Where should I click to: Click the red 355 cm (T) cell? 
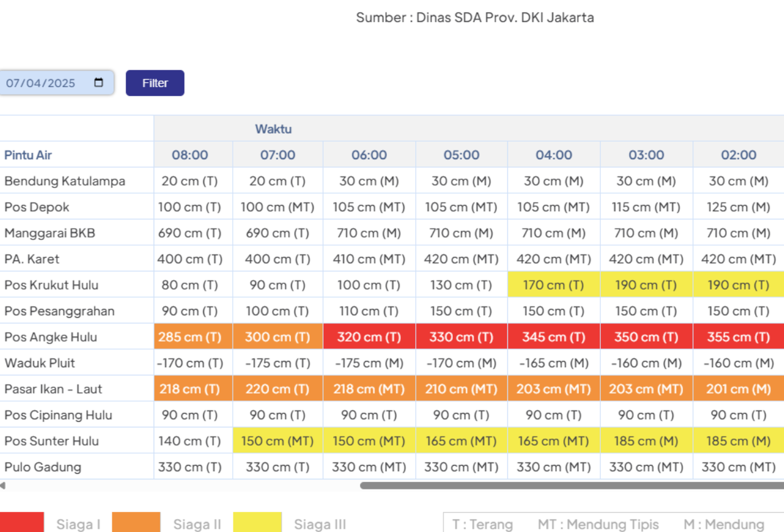(x=739, y=337)
